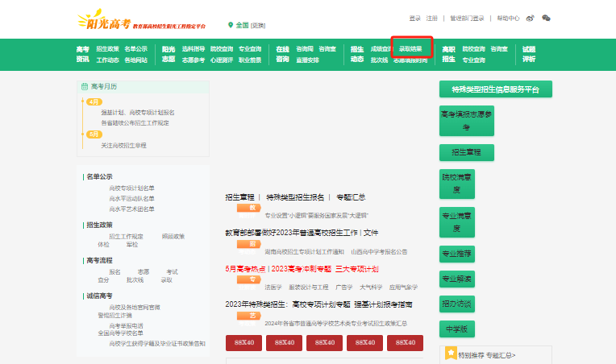Click the orange 教 tag icon

coord(249,208)
